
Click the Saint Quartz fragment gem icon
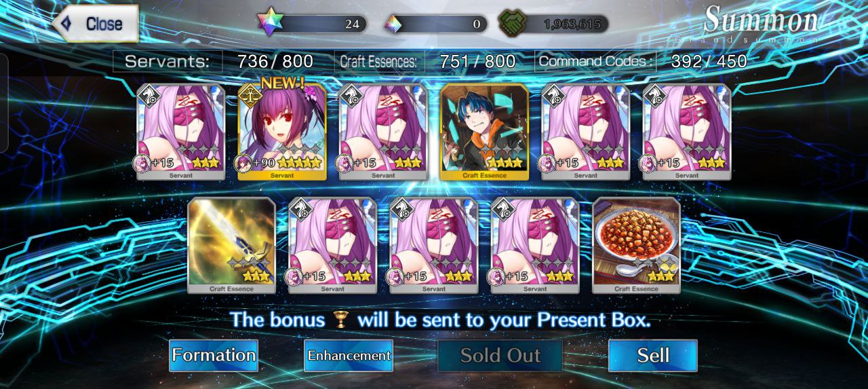pyautogui.click(x=393, y=24)
